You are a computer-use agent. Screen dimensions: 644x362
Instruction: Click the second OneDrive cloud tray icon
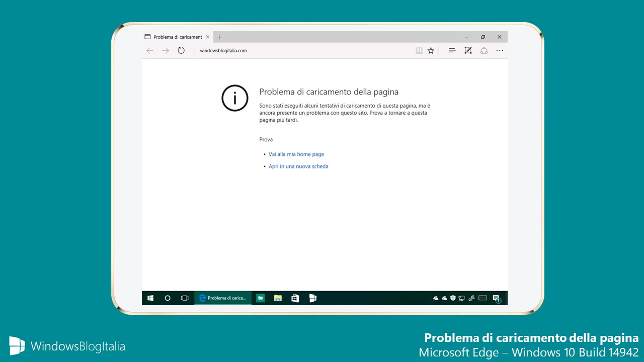(444, 298)
